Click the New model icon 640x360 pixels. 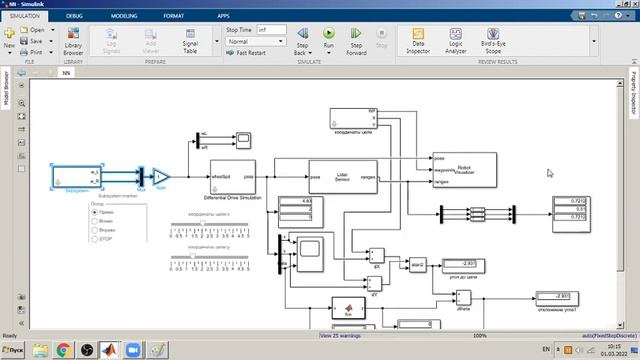9,33
